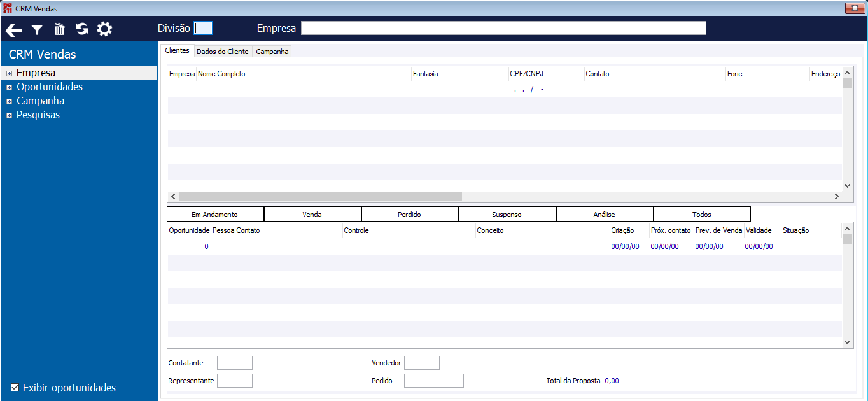Select Empresa in the sidebar tree
The height and width of the screenshot is (401, 868).
click(36, 73)
